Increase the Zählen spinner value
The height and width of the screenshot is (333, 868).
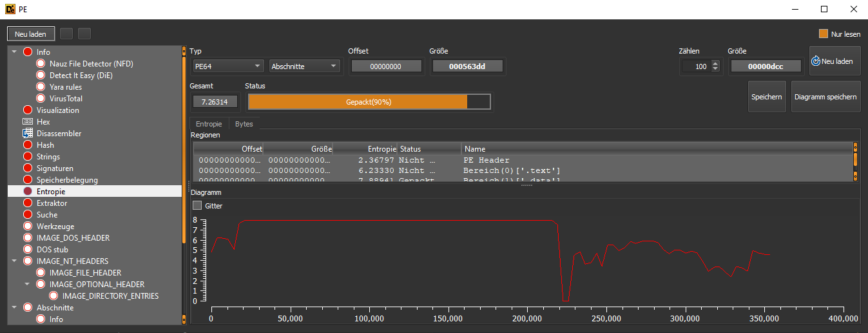tap(715, 63)
